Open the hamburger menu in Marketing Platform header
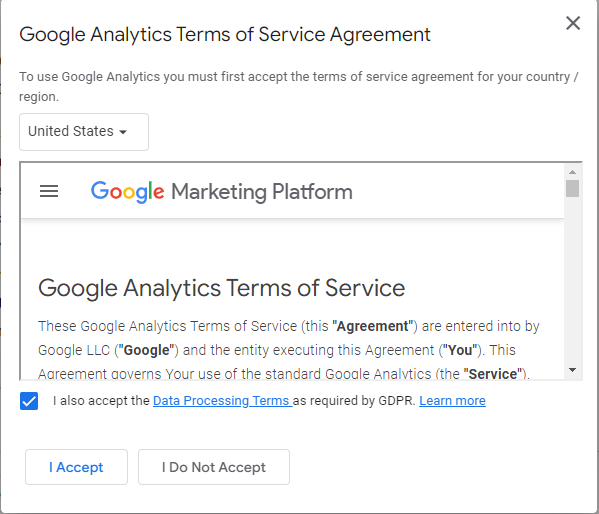The width and height of the screenshot is (599, 514). 49,191
